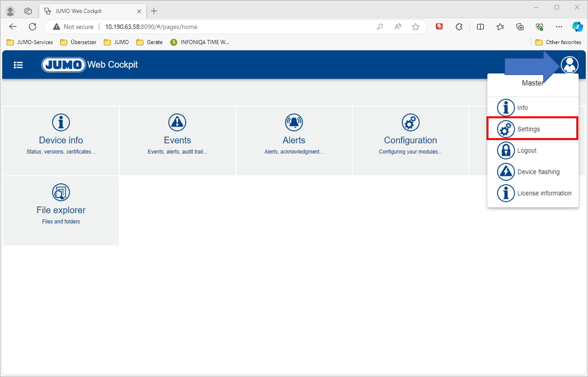Refresh the page with reload button

click(x=33, y=27)
